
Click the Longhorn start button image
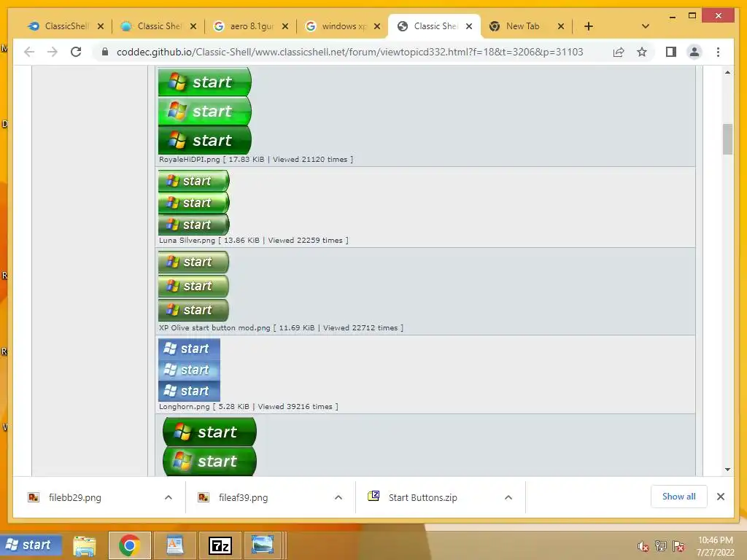pyautogui.click(x=189, y=370)
